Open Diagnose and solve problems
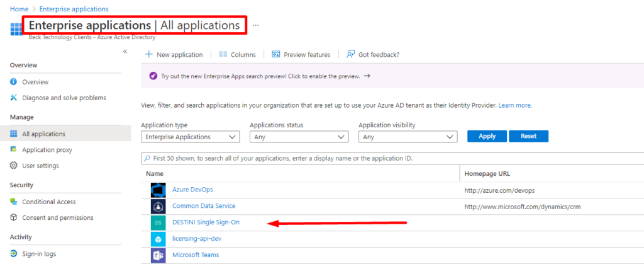 coord(65,98)
